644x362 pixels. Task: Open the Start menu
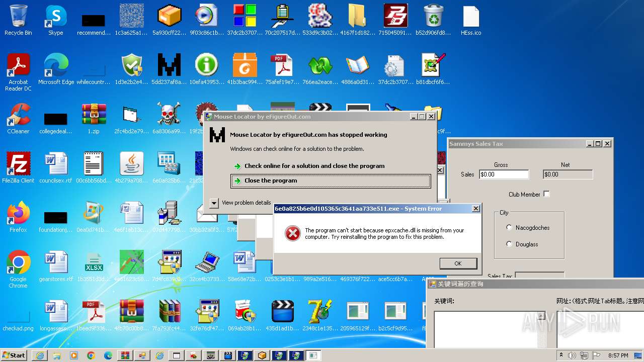coord(14,355)
